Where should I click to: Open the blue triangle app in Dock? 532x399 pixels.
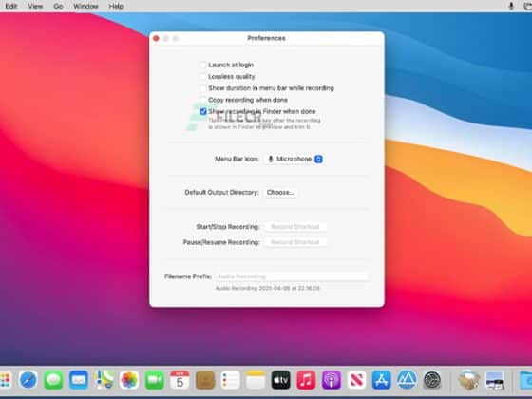pos(407,380)
